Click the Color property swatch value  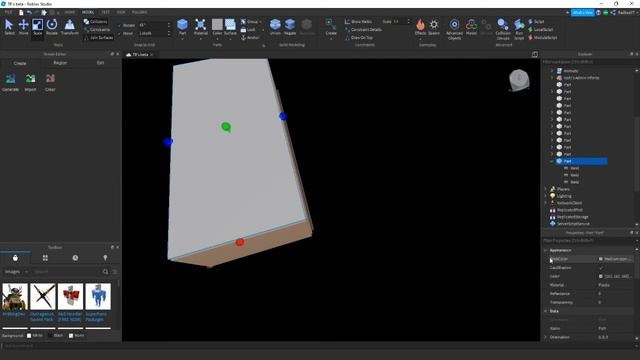pyautogui.click(x=600, y=276)
